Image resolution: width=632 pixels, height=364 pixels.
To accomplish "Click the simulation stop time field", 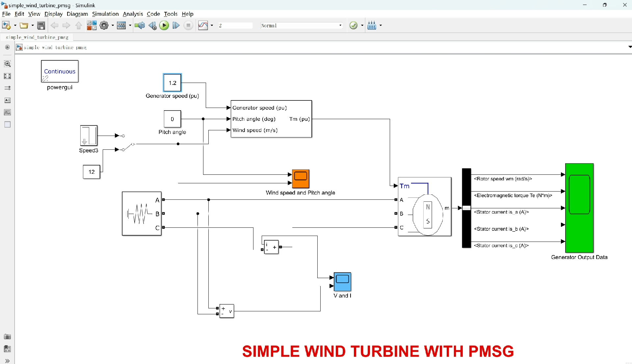I will [x=235, y=25].
